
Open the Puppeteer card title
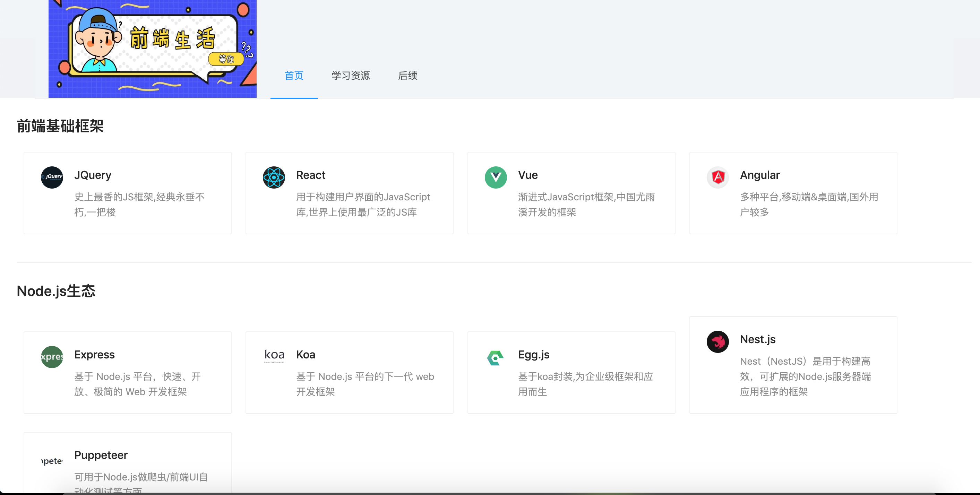click(101, 455)
